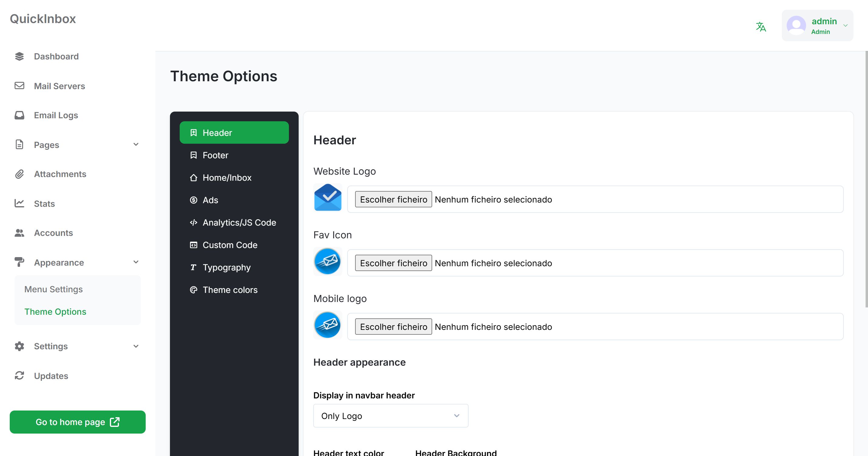
Task: Click the Stats chart icon
Action: [x=19, y=203]
